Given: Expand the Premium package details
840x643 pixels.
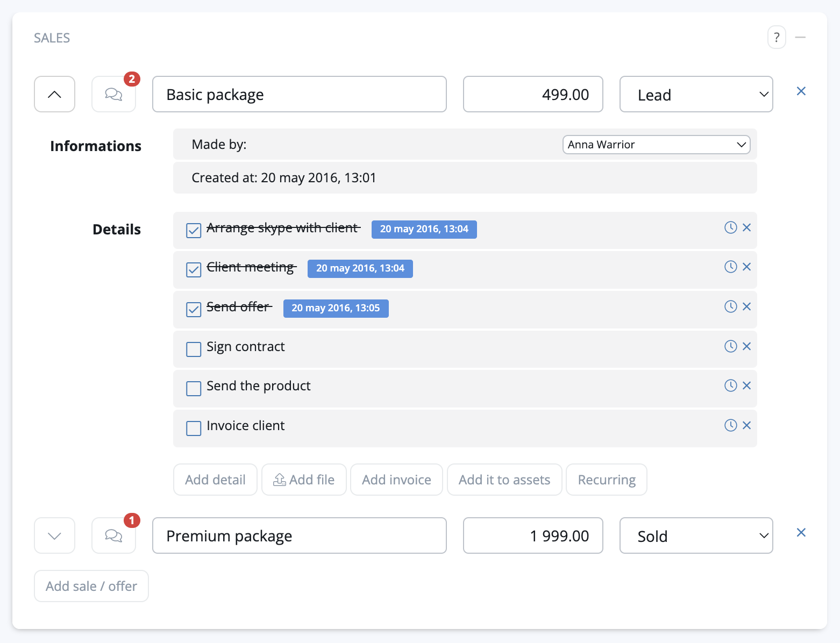Looking at the screenshot, I should 54,535.
